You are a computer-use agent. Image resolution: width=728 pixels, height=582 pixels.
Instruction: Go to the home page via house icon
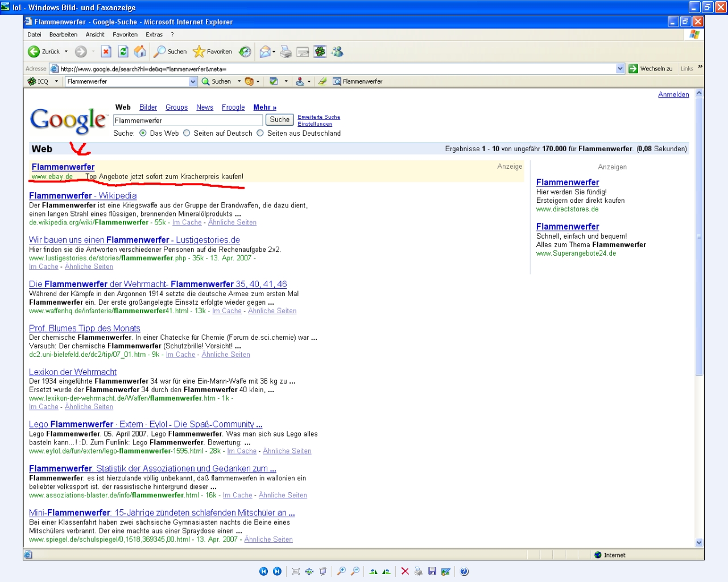coord(140,52)
